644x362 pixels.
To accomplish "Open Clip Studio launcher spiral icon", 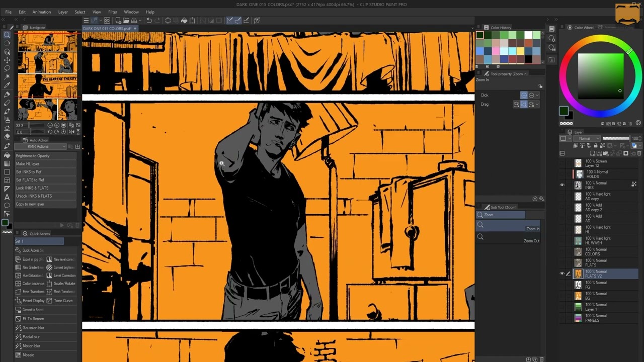I will (107, 21).
